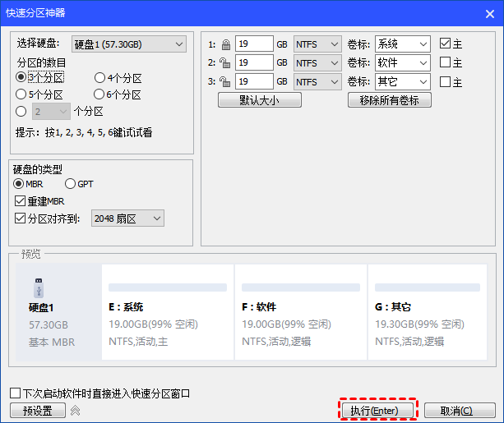Open the 选择硬盘 disk dropdown

[x=128, y=44]
